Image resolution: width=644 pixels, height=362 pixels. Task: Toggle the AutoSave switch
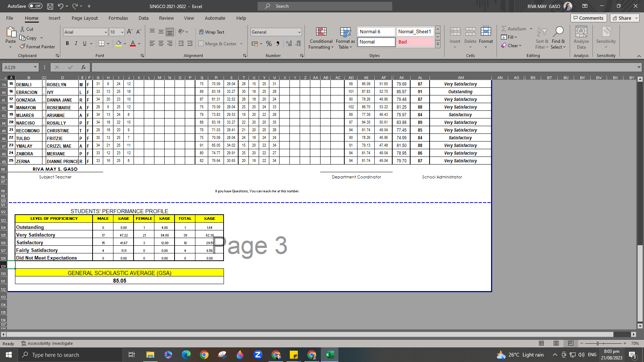pos(35,6)
